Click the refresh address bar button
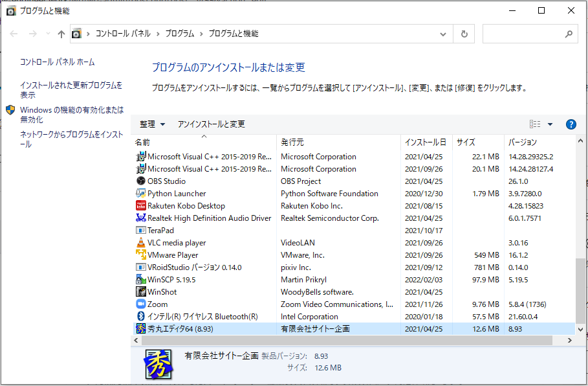588x386 pixels. (464, 34)
